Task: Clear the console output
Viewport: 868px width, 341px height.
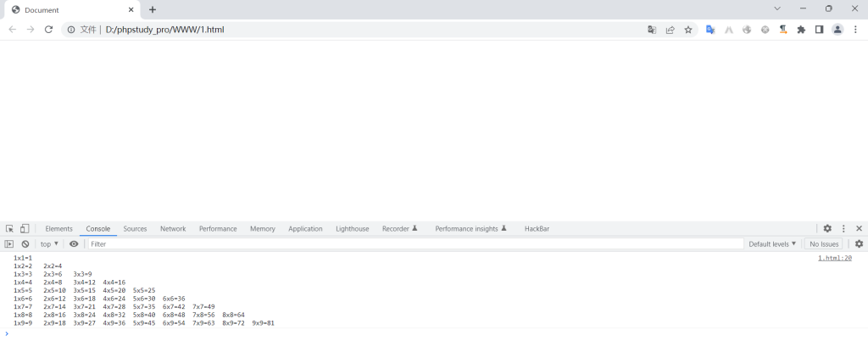Action: click(25, 243)
